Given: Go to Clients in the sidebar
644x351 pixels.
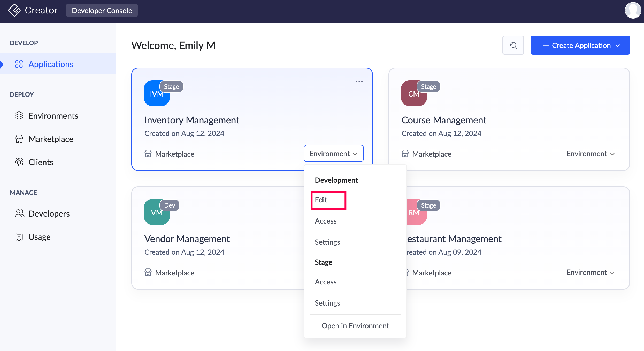Looking at the screenshot, I should pos(41,162).
